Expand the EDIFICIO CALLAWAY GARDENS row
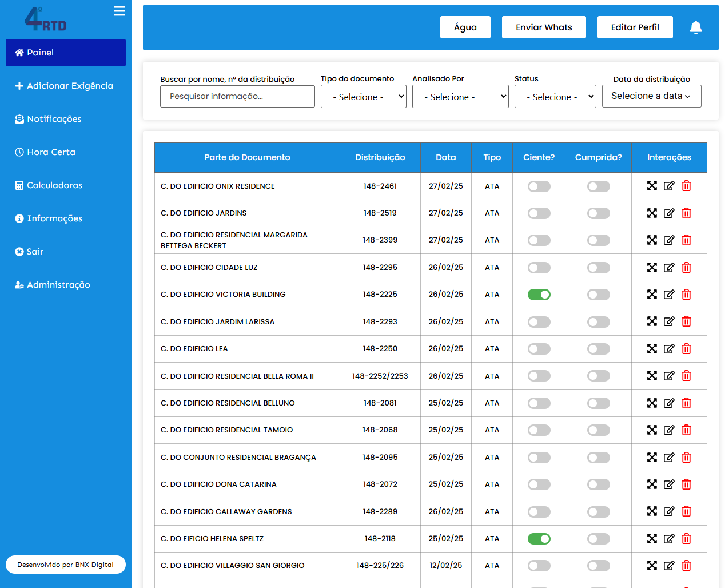Viewport: 725px width, 588px height. point(652,511)
